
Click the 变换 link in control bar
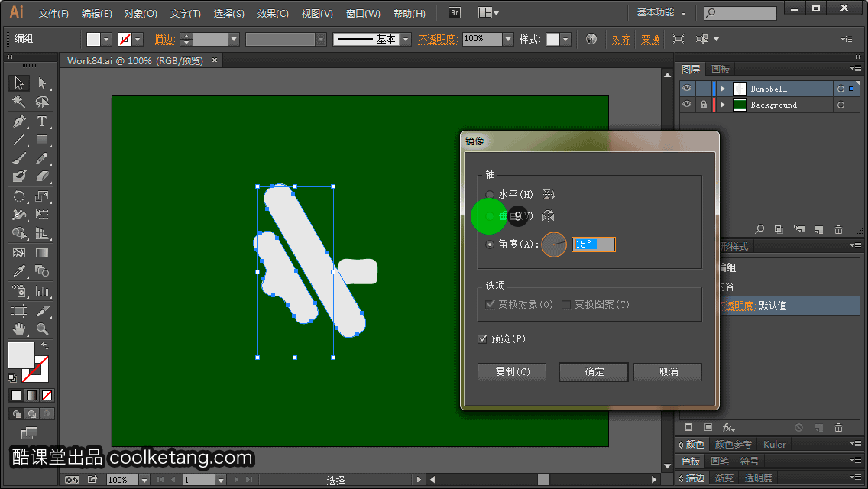[650, 39]
